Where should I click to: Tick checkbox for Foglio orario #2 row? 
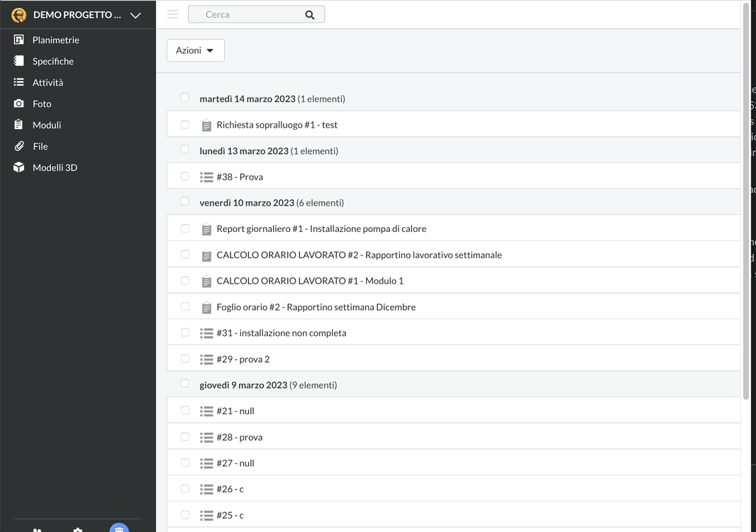click(x=185, y=307)
